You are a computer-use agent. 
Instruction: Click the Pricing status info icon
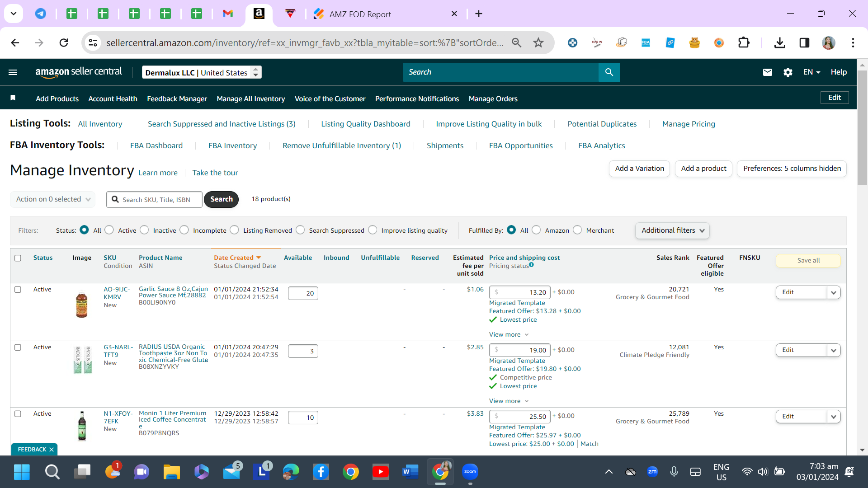pos(531,265)
